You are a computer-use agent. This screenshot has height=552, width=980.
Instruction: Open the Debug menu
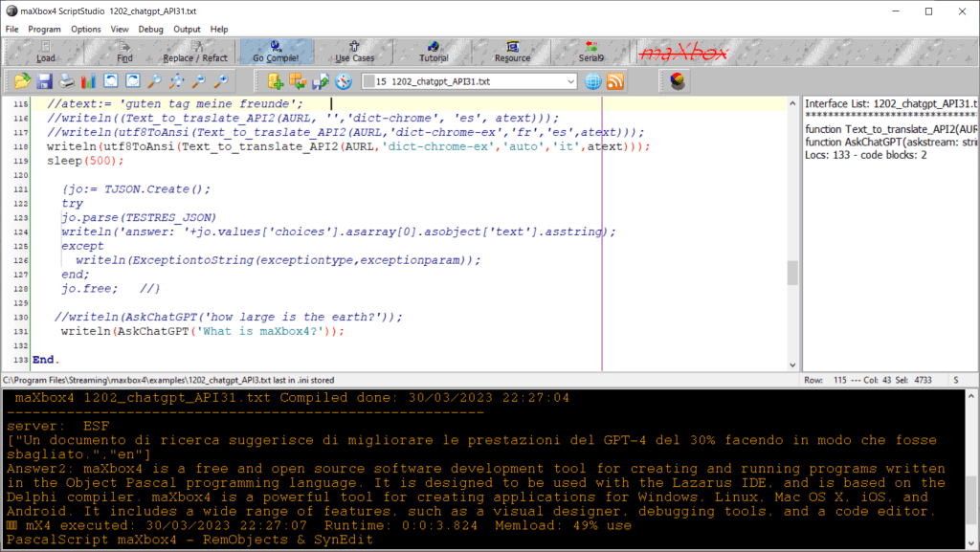pyautogui.click(x=150, y=29)
